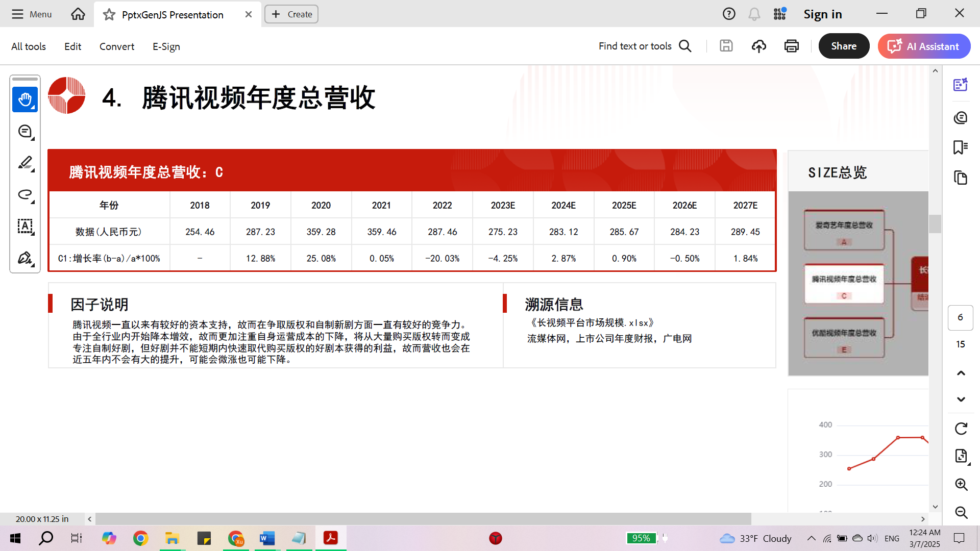The height and width of the screenshot is (551, 980).
Task: Select the Highlighter pen tool
Action: [x=25, y=163]
